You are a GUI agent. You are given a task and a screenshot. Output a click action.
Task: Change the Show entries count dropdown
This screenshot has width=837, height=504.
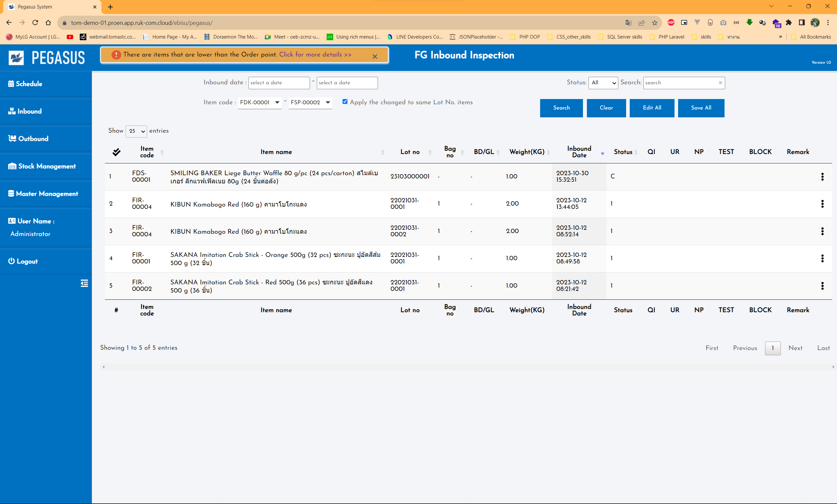136,131
